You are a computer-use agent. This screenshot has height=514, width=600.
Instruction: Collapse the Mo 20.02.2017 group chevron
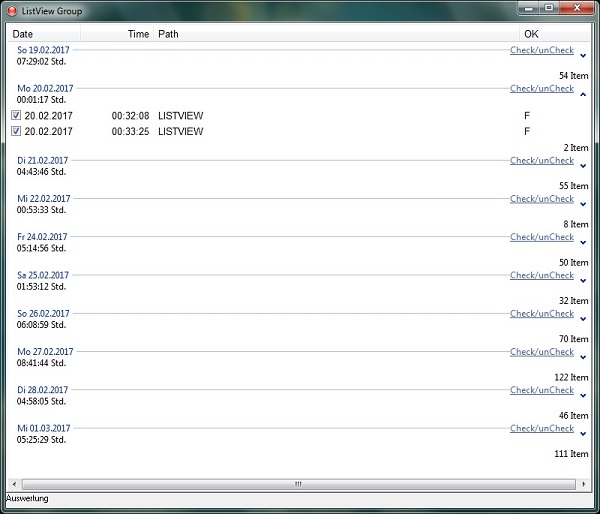pos(583,94)
